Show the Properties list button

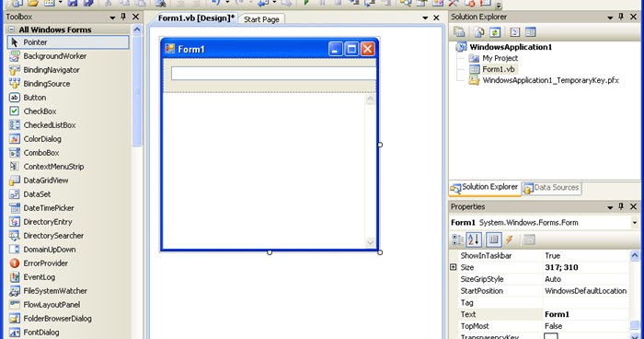click(x=493, y=240)
